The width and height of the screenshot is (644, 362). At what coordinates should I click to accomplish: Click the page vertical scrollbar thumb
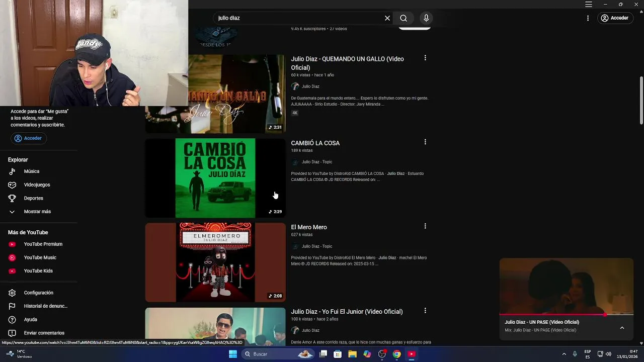pos(641,100)
